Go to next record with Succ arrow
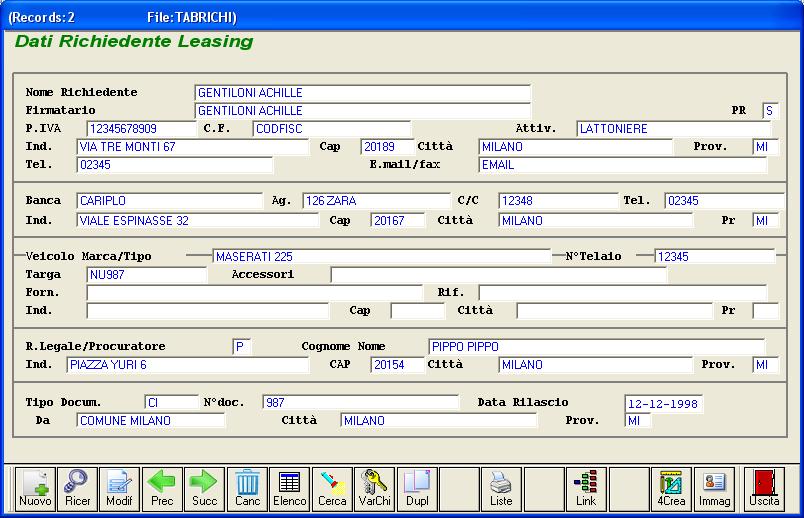Screen dimensions: 804x518 coord(204,489)
